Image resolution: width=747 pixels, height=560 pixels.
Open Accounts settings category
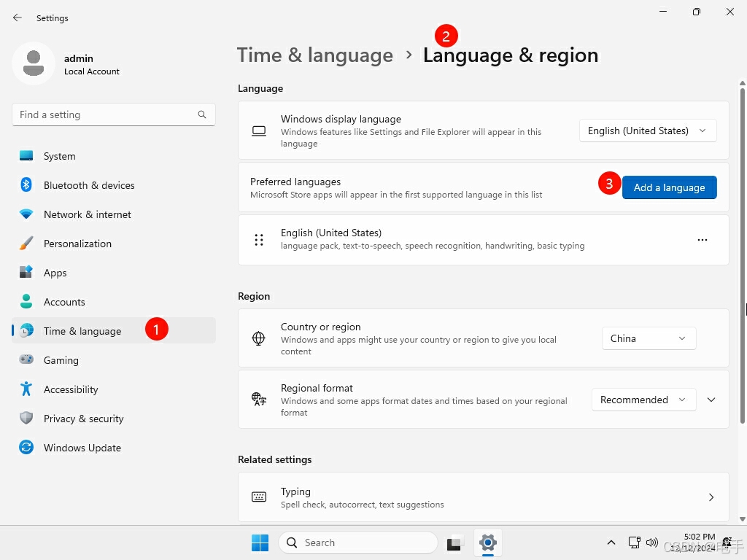click(113, 302)
